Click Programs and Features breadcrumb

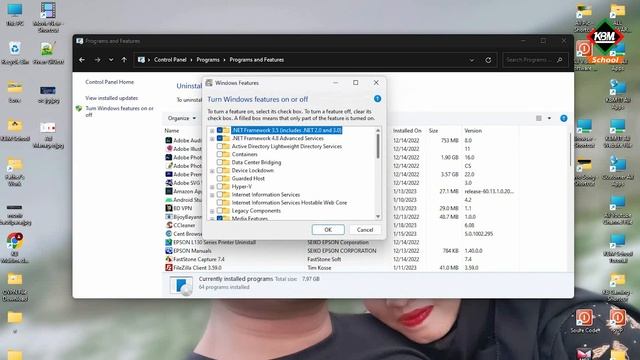(256, 60)
